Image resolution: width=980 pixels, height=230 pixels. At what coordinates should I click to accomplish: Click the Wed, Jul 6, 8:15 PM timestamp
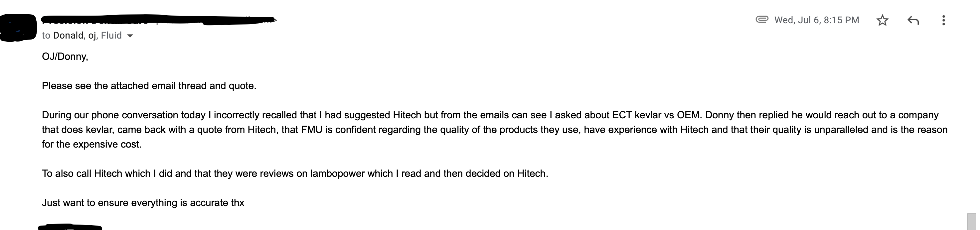click(816, 20)
